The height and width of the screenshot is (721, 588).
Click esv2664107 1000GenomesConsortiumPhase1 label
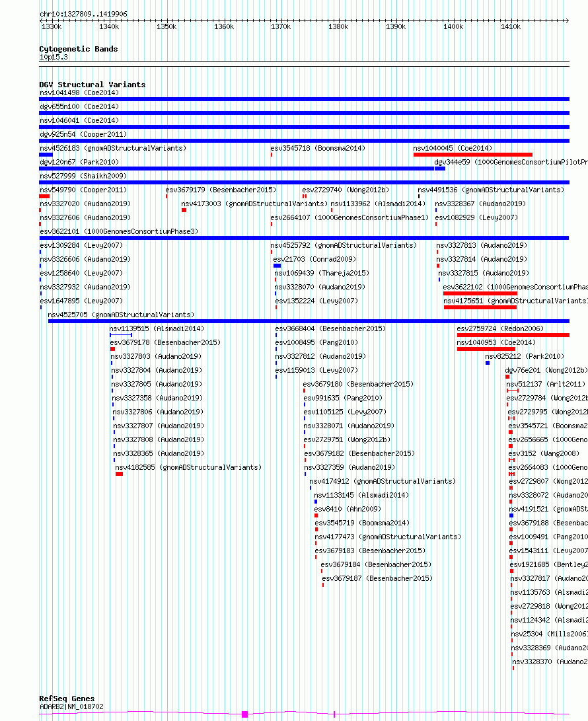(x=349, y=217)
